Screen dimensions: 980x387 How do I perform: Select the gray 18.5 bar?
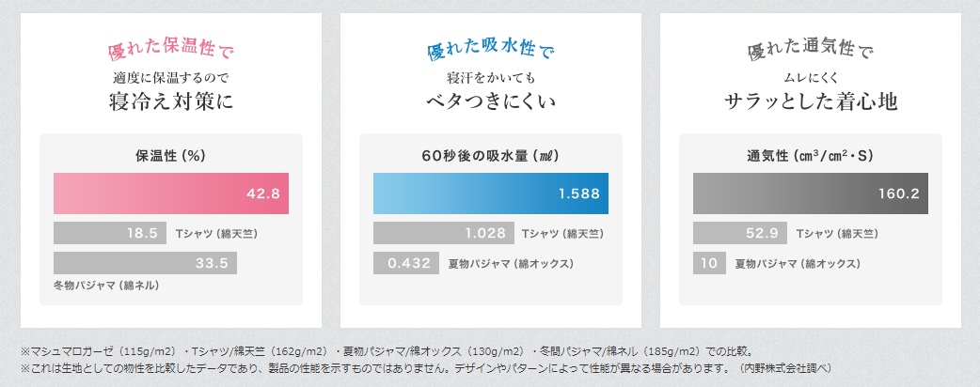[110, 233]
